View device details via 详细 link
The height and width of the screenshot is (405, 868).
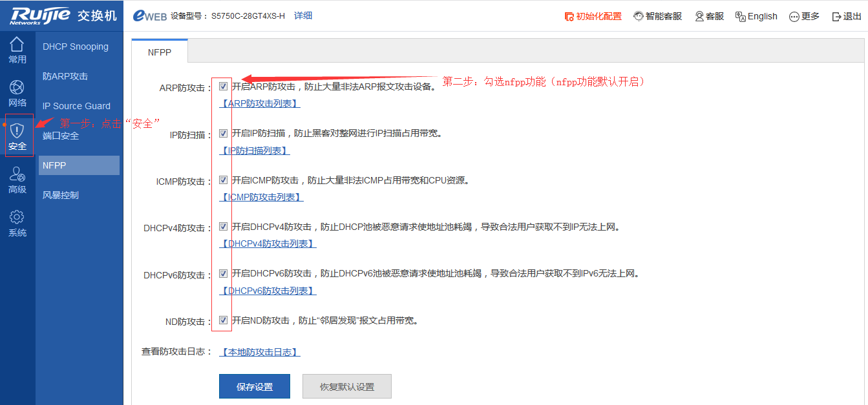coord(303,16)
